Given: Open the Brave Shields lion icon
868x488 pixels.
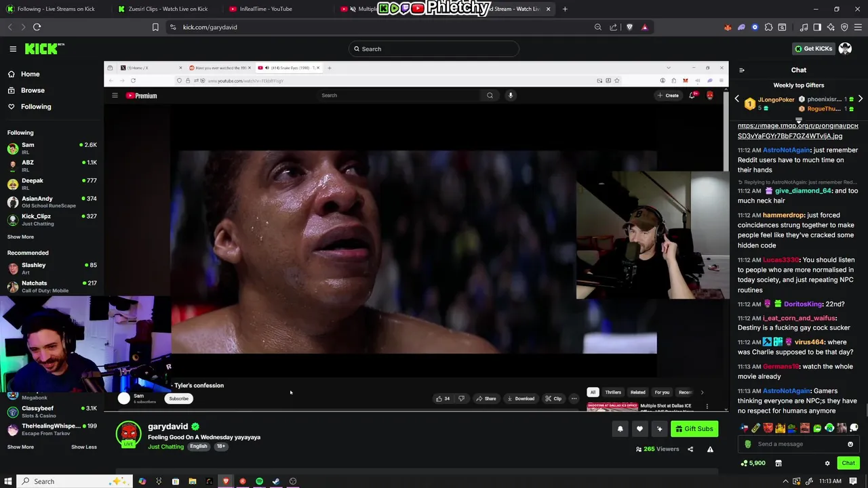Looking at the screenshot, I should coord(629,27).
